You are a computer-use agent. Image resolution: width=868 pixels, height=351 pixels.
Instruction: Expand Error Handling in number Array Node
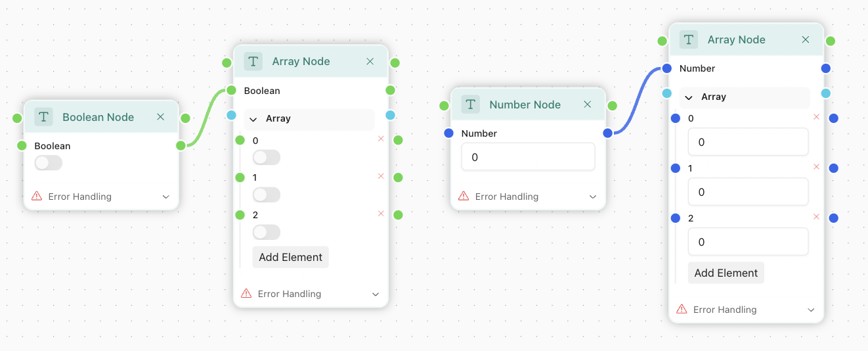click(x=811, y=310)
